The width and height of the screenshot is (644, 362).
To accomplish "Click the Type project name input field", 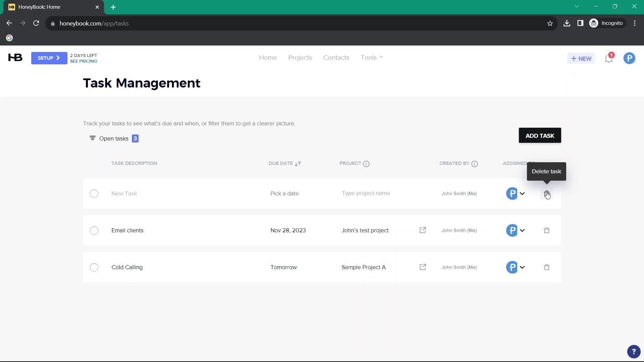I will coord(366,193).
